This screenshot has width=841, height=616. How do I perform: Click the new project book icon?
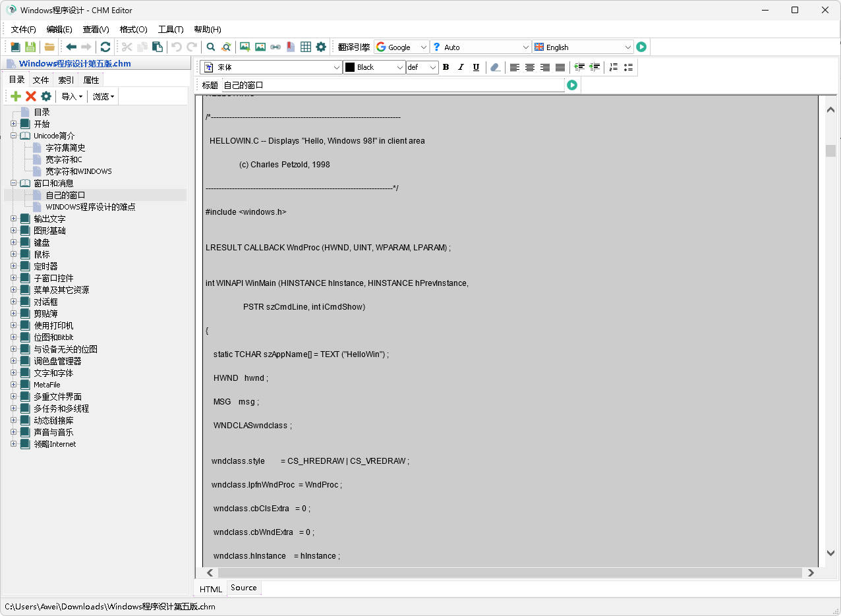15,47
